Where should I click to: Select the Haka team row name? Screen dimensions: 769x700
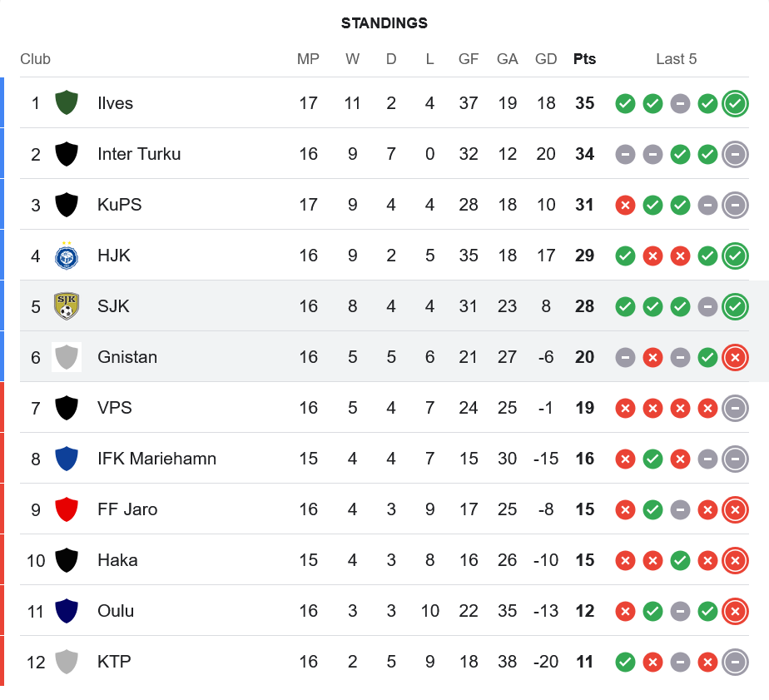click(117, 560)
